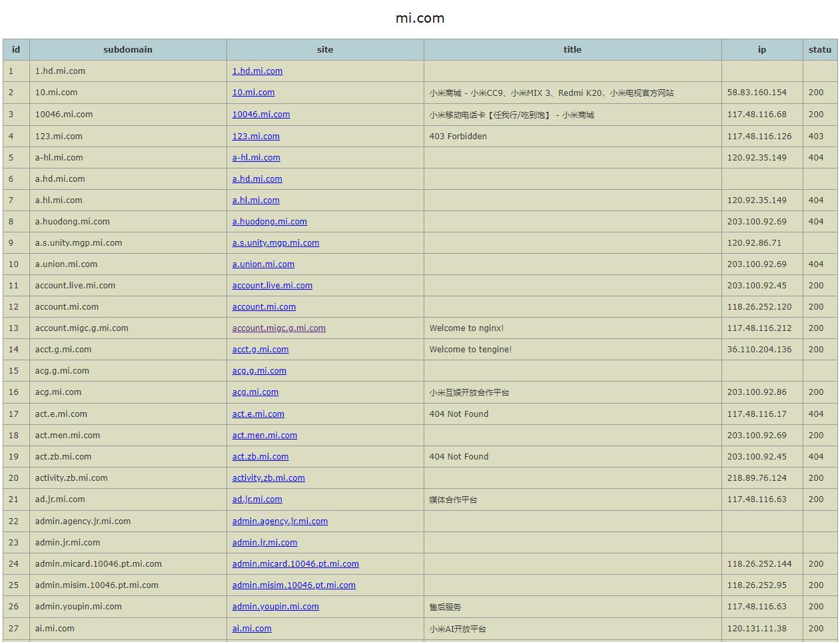Select the 'Welcome to tengine!' title cell
Screen dimensions: 840x642
tap(573, 349)
